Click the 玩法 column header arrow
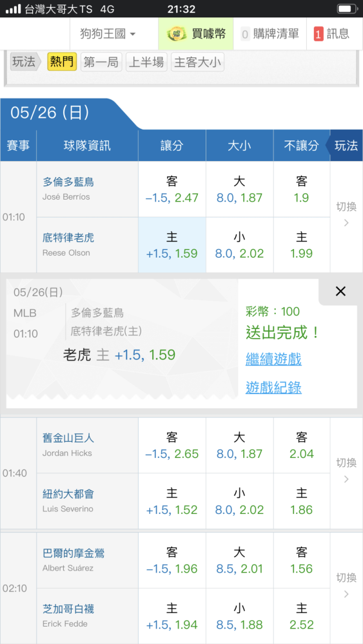 tap(344, 146)
